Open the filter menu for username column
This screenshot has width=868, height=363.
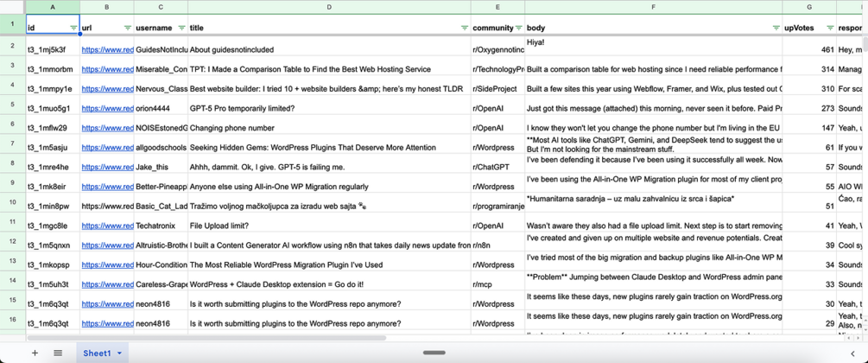(182, 28)
